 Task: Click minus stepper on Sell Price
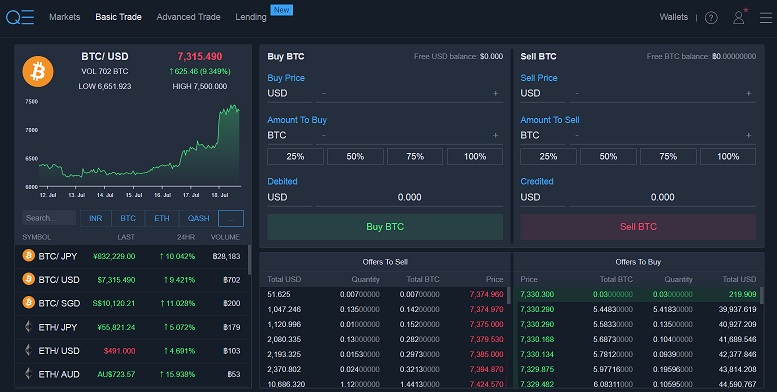click(x=577, y=93)
